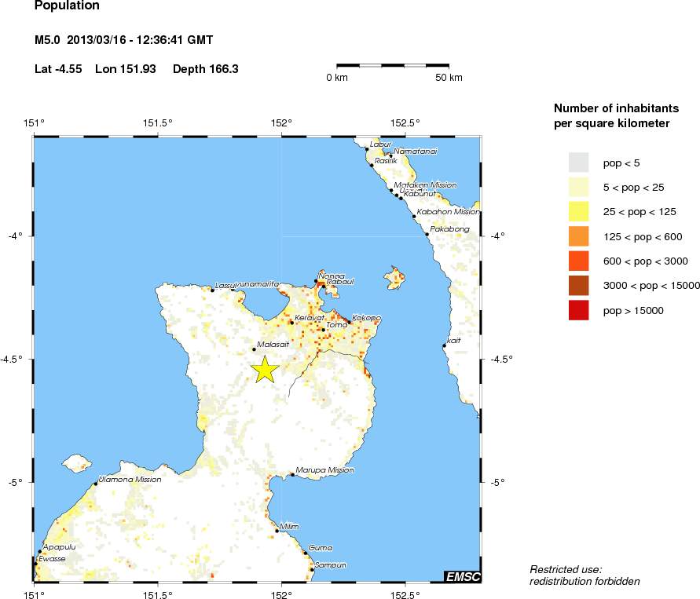Select the red 'pop > 15000' legend swatch
700x599 pixels.
578,311
